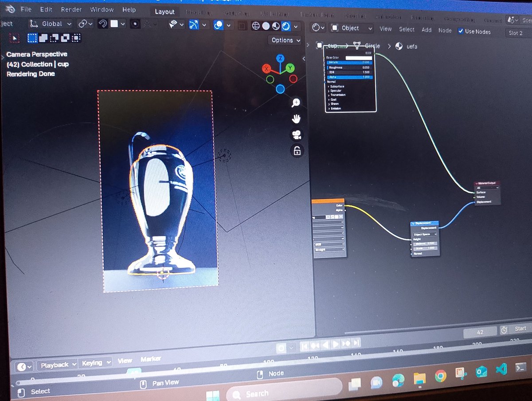Click the X axis on navigation gizmo
The image size is (532, 401).
pyautogui.click(x=266, y=68)
